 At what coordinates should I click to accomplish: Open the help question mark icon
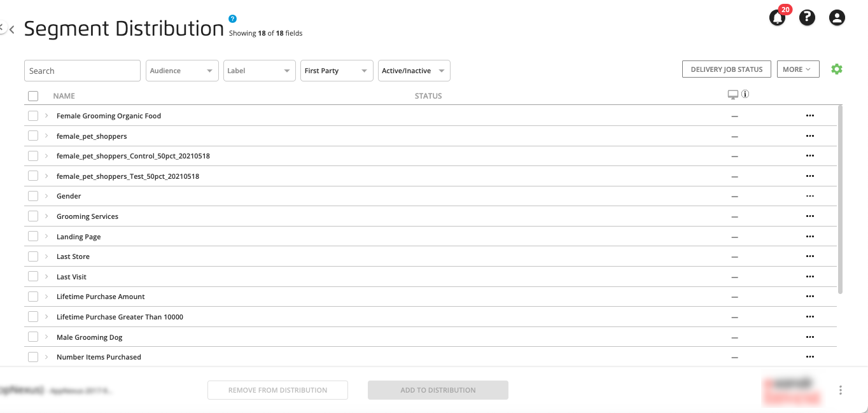(x=807, y=18)
